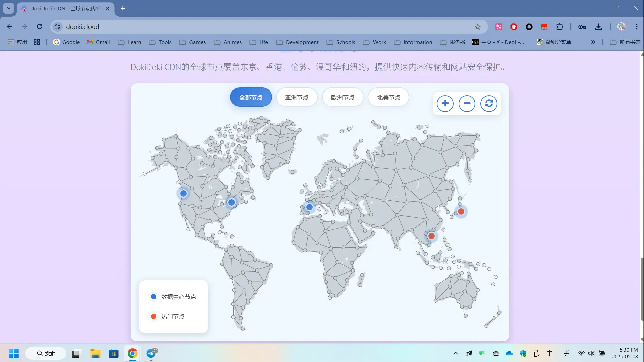Open 应用 apps shortcut in bookmarks bar
Screen dimensions: 644x362
coord(17,42)
